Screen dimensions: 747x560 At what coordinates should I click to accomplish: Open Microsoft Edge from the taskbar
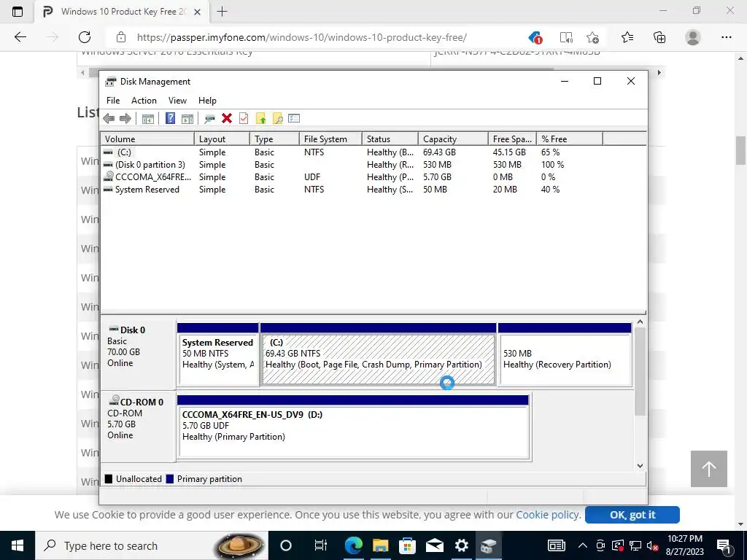point(353,545)
